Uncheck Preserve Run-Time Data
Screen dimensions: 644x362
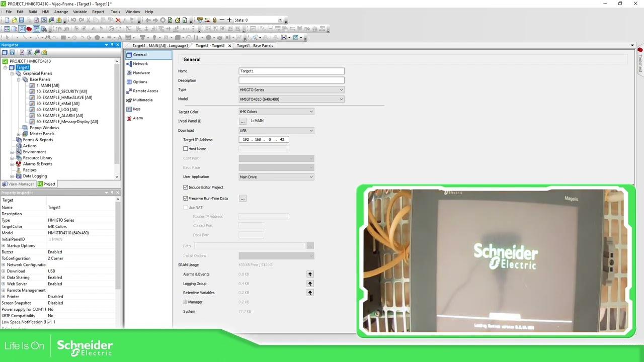(x=186, y=198)
